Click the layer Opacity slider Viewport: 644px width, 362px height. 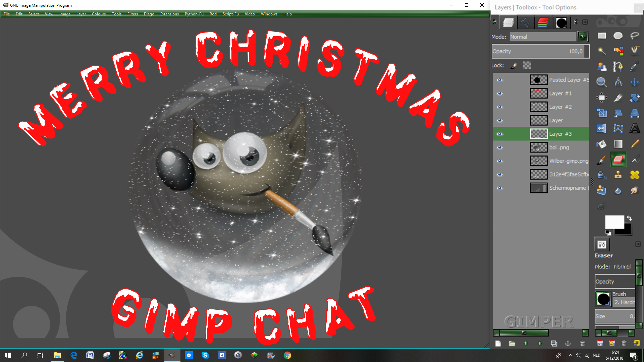coord(540,51)
